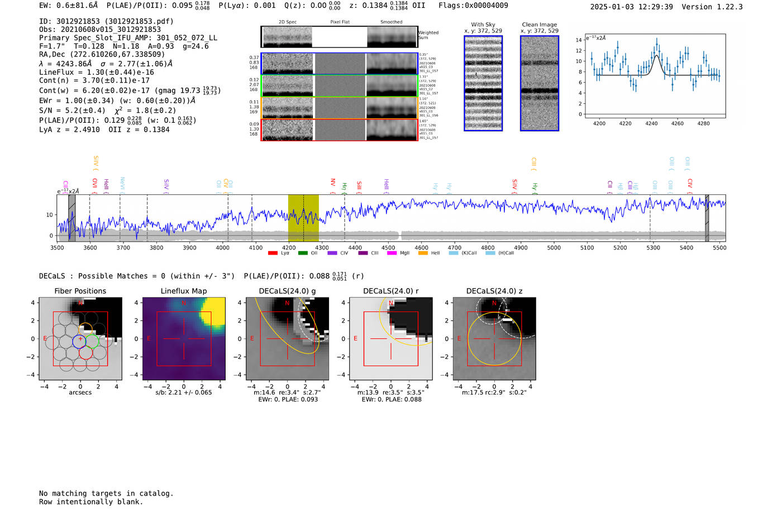Click the red Lyα legend swatch
This screenshot has width=782, height=532.
tap(273, 253)
